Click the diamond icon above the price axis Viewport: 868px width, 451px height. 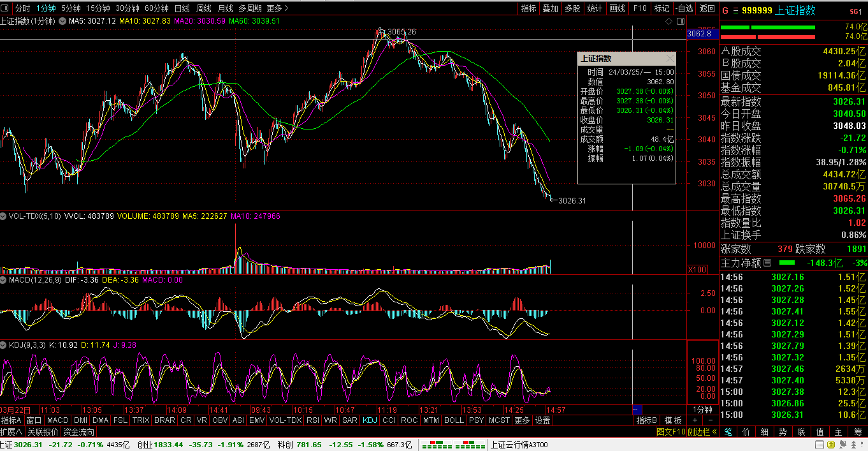pyautogui.click(x=669, y=21)
